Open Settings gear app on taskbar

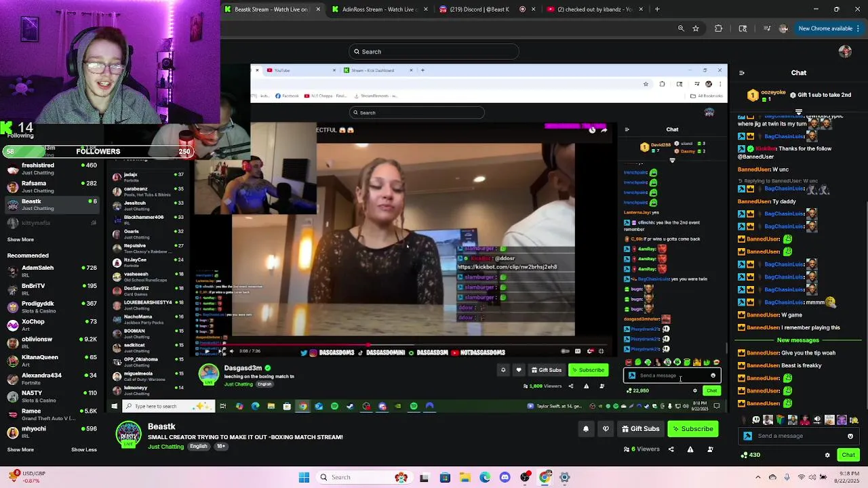564,477
